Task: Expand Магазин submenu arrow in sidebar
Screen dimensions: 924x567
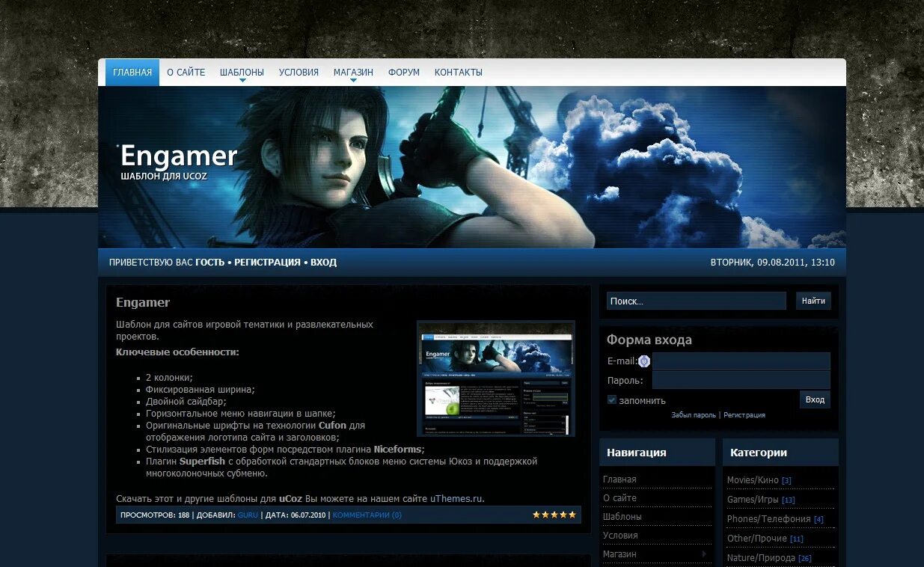Action: [x=704, y=554]
